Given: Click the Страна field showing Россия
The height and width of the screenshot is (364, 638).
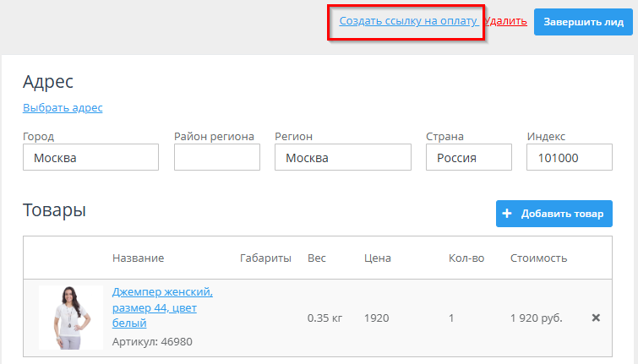Looking at the screenshot, I should [x=468, y=158].
